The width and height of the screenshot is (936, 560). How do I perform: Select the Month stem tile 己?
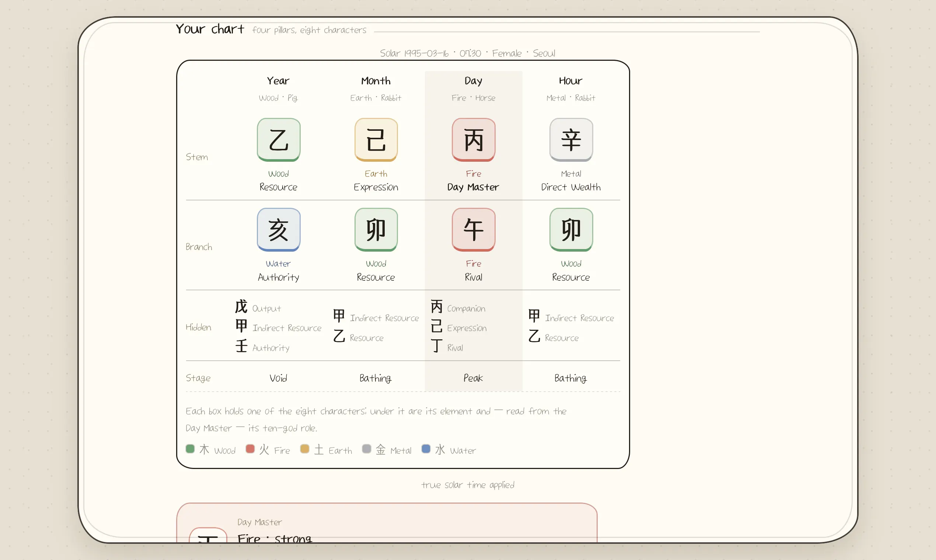(x=376, y=140)
